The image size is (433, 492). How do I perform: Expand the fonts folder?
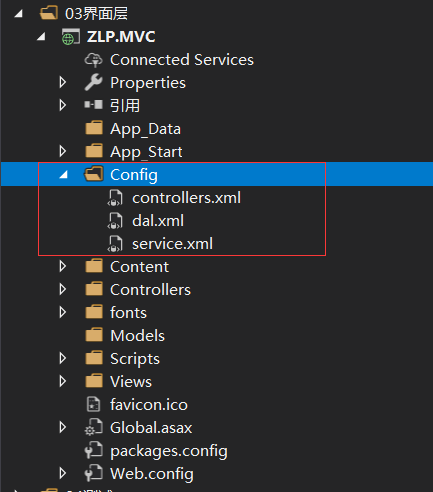pos(62,312)
